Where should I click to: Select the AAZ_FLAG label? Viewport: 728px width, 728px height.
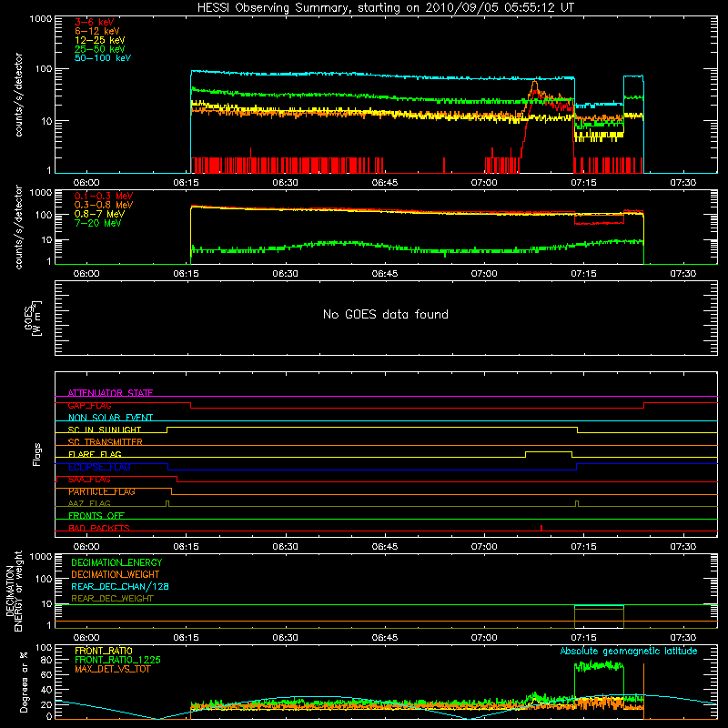click(x=89, y=503)
